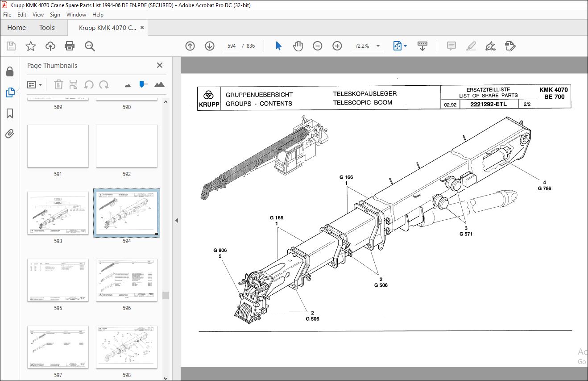The image size is (588, 381).
Task: Toggle the Page Thumbnails panel button
Action: pos(10,93)
